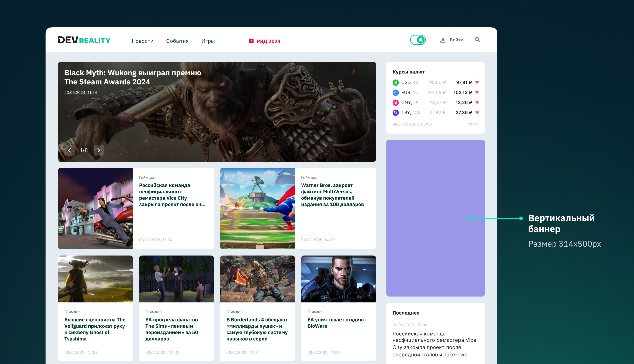Click the red down arrow for EUR
The height and width of the screenshot is (364, 634).
coord(477,93)
